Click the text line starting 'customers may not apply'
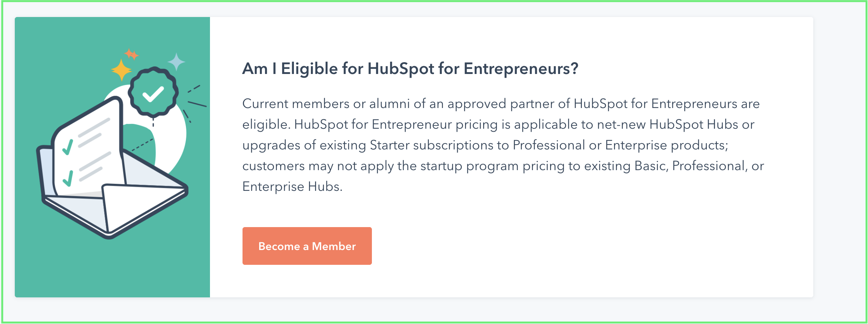 (503, 166)
